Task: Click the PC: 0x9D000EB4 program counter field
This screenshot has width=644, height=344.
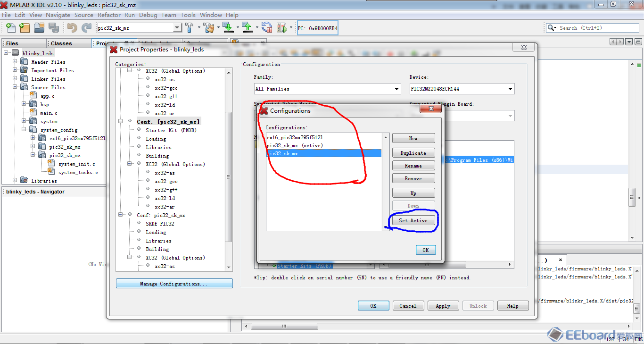Action: 317,28
